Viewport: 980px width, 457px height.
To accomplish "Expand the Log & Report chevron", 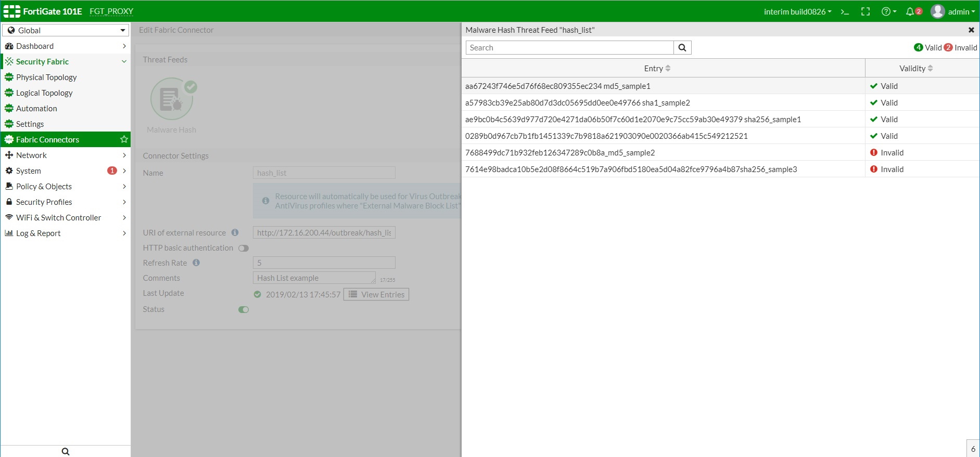I will pyautogui.click(x=124, y=233).
